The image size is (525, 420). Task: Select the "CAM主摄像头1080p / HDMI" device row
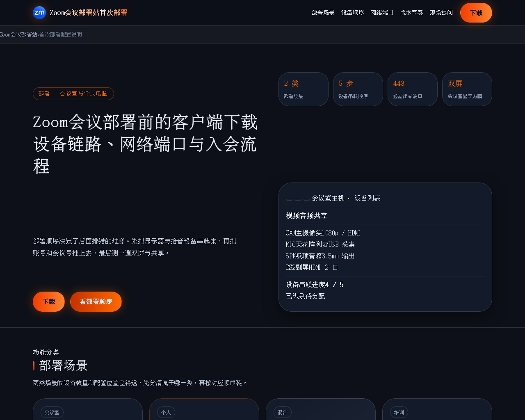[x=323, y=233]
